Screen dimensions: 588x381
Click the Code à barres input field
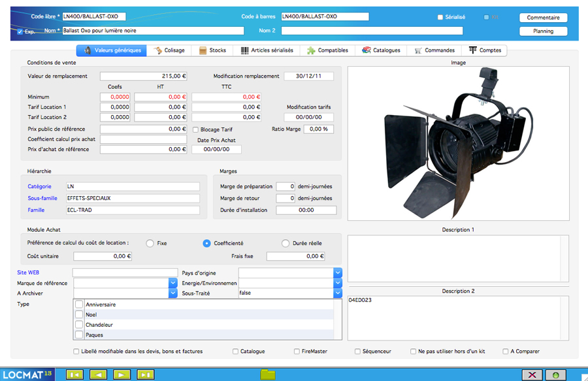pyautogui.click(x=325, y=16)
